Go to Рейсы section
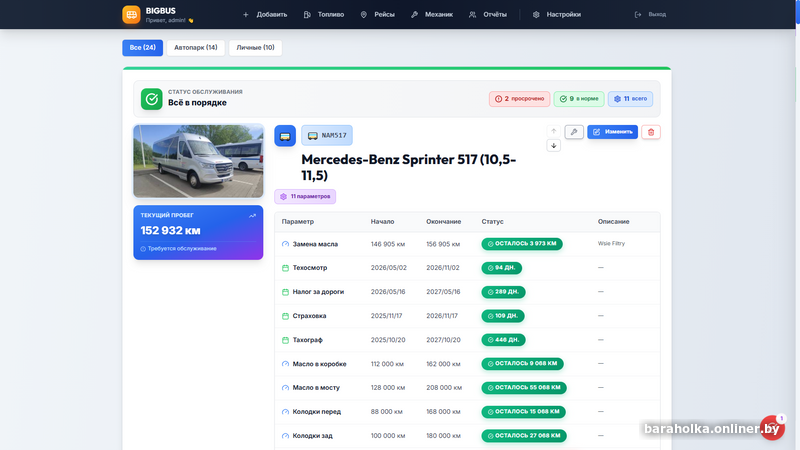 [x=378, y=14]
